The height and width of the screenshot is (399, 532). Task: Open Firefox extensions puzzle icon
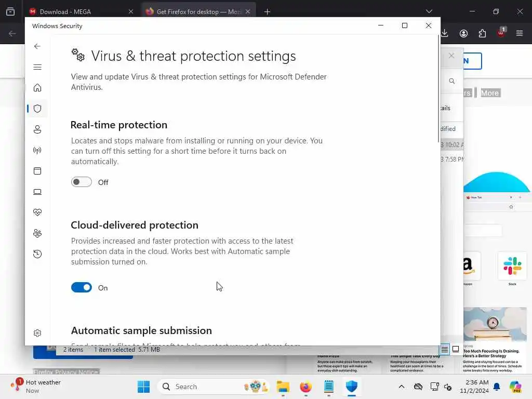tap(482, 33)
